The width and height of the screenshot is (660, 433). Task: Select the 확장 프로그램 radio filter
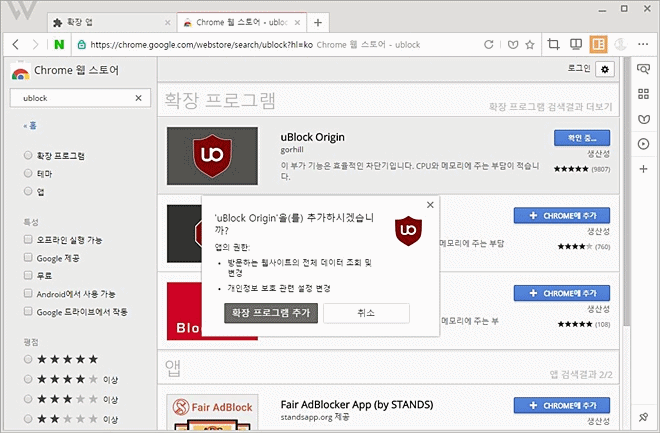coord(28,155)
